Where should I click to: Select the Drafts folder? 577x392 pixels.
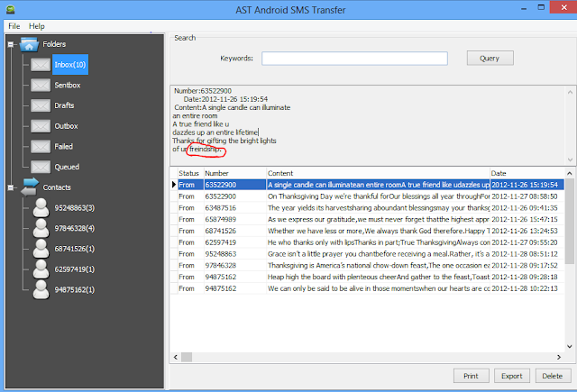[64, 106]
